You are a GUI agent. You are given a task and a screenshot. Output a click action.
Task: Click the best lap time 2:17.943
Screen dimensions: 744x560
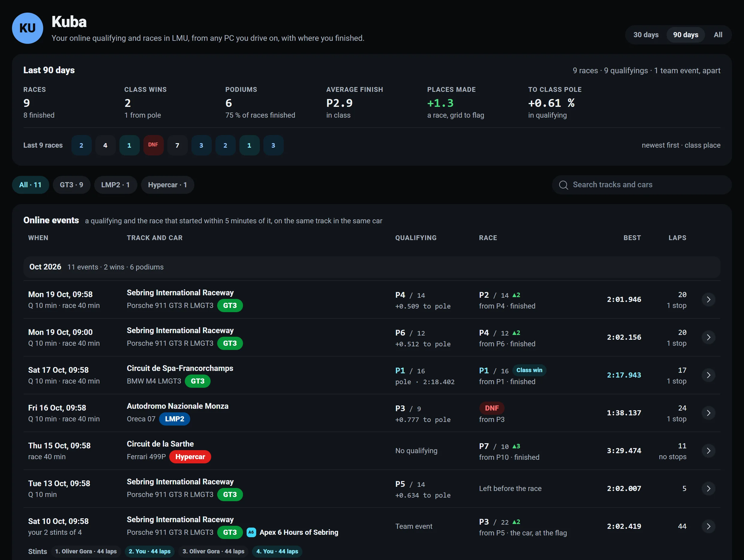tap(624, 375)
